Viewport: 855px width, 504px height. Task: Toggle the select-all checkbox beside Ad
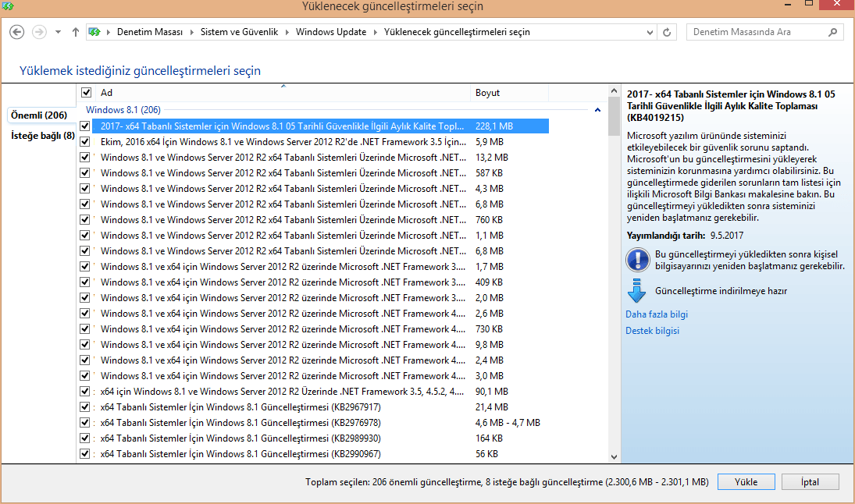(x=86, y=93)
